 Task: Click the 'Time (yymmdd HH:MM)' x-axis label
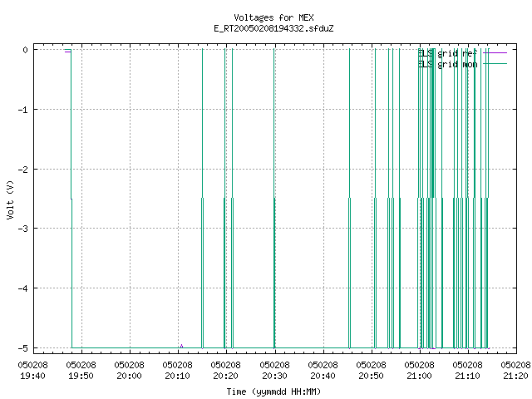pyautogui.click(x=273, y=392)
